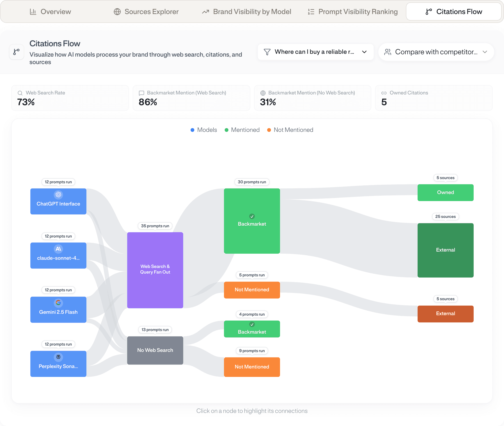Click the Owned Citations value 5

click(384, 102)
